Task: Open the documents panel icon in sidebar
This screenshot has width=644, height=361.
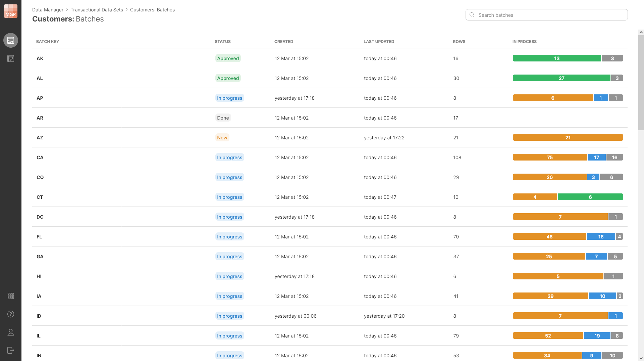Action: [x=10, y=58]
